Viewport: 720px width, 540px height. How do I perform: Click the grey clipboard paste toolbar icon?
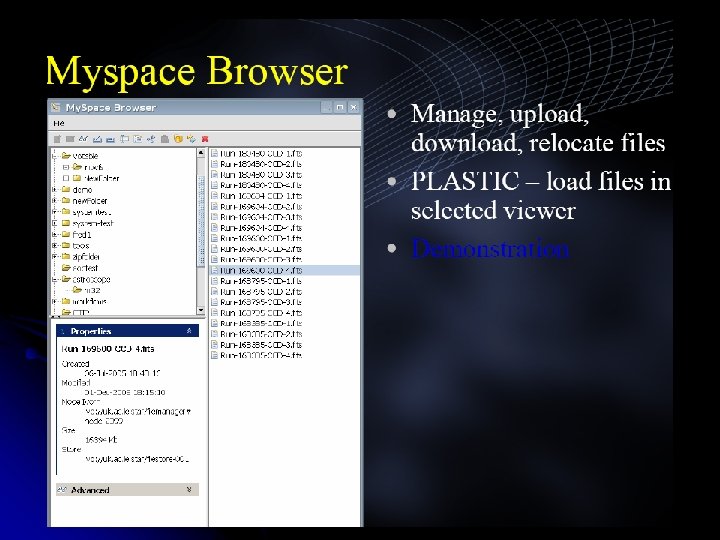(165, 139)
